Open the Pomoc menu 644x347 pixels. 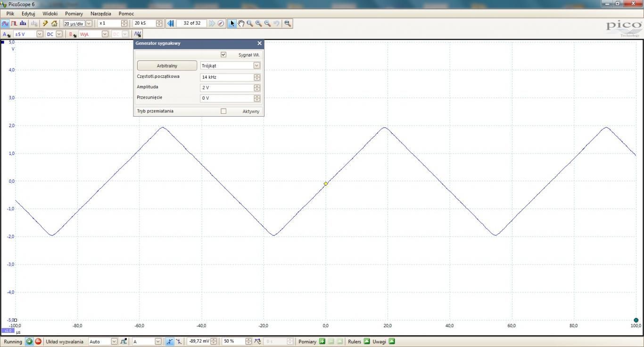(126, 14)
